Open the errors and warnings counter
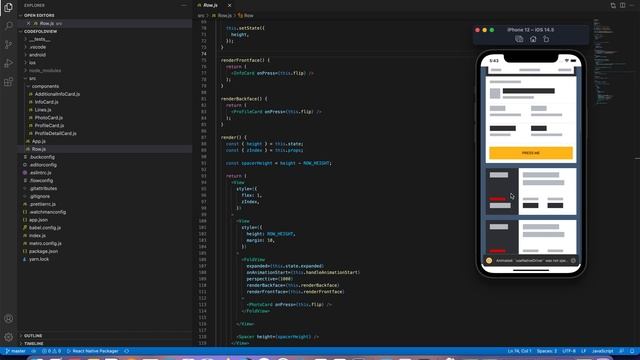 pyautogui.click(x=51, y=351)
